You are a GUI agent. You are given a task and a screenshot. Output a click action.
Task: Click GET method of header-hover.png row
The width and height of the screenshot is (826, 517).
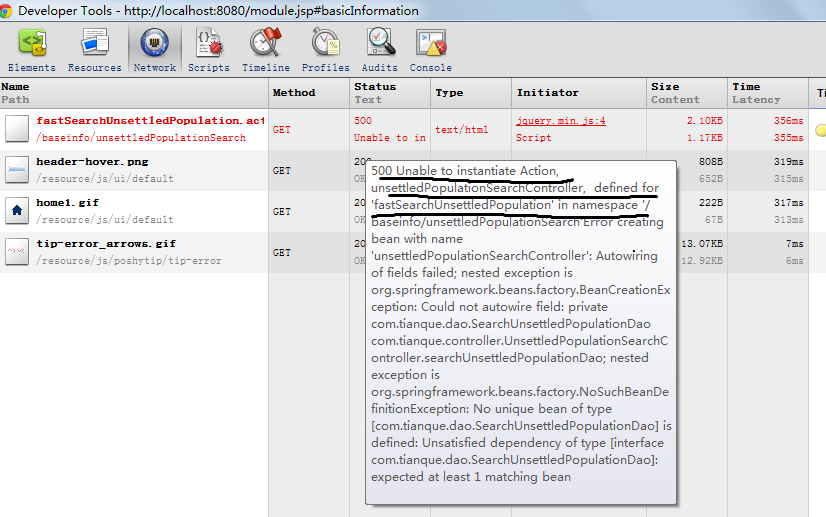click(x=282, y=171)
